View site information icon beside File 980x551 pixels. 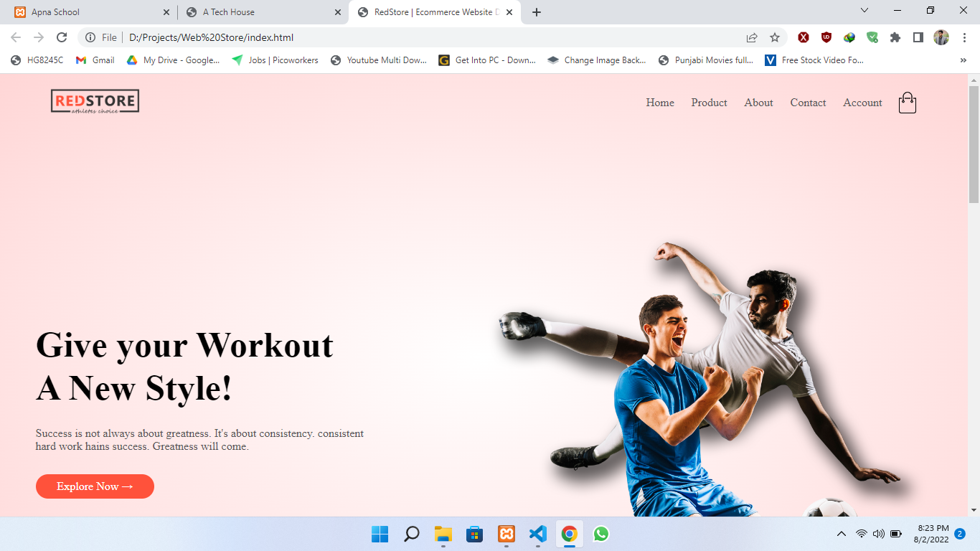tap(90, 37)
